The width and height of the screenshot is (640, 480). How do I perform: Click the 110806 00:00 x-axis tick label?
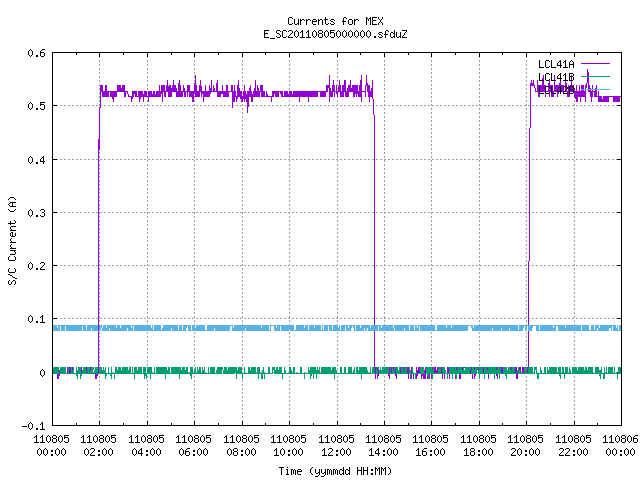click(620, 445)
